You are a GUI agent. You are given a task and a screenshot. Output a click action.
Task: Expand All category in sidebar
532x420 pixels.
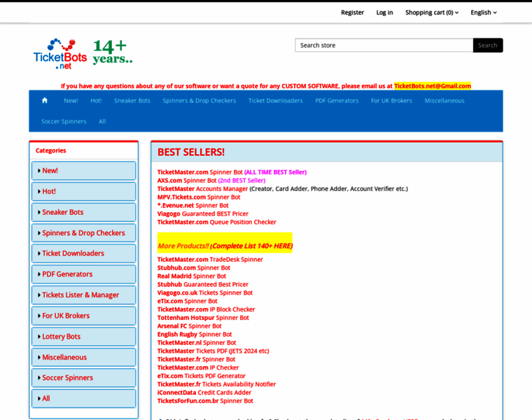pyautogui.click(x=84, y=398)
